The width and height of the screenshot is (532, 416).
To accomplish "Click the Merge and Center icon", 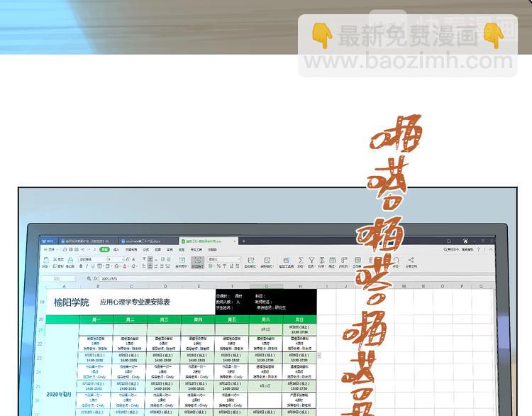I will coord(182,262).
